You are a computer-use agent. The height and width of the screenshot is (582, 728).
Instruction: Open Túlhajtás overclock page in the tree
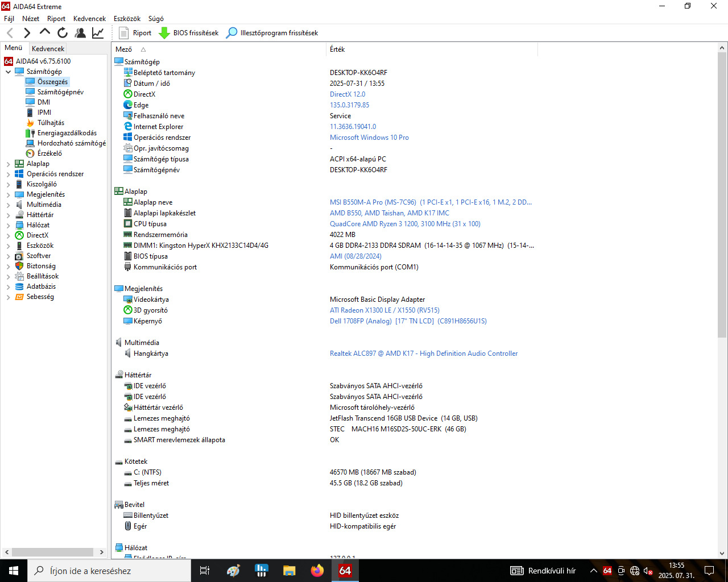coord(51,123)
